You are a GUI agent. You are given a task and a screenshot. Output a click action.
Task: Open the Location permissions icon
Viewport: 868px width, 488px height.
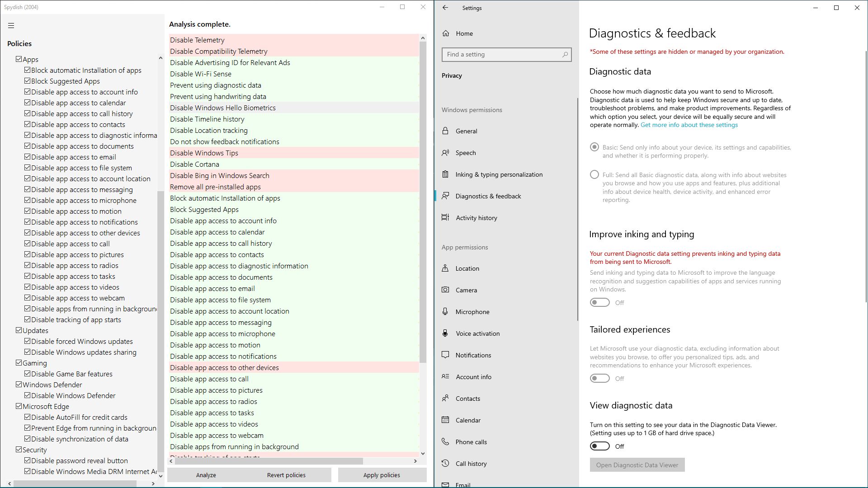pos(445,268)
